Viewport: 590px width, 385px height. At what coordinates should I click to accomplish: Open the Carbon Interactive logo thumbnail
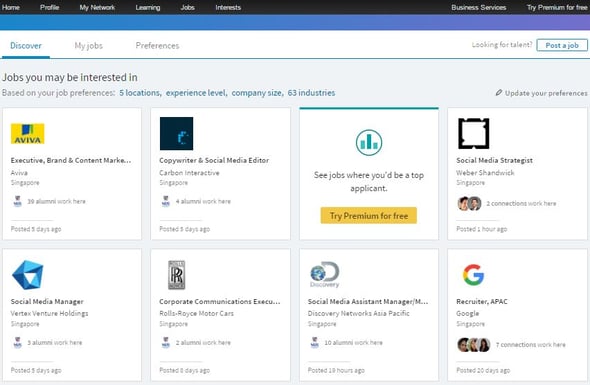pos(176,134)
